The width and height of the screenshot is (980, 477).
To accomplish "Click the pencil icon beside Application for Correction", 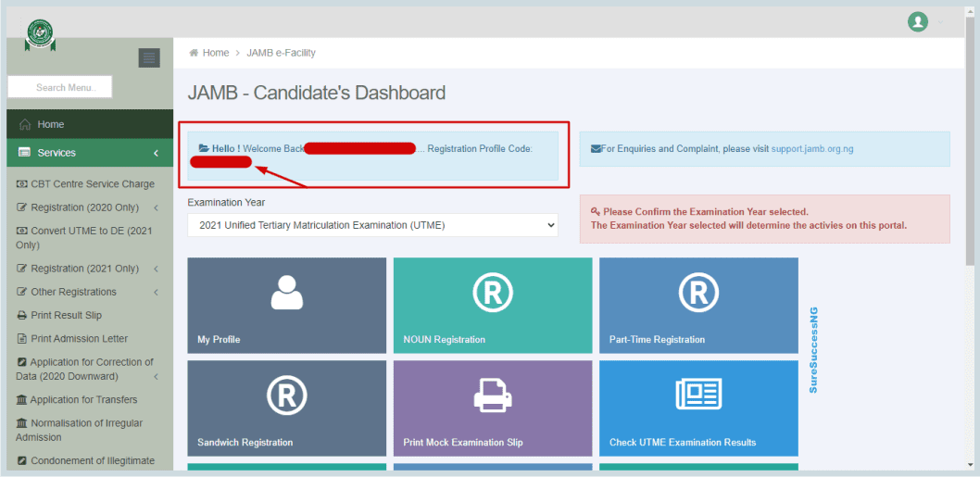I will (x=22, y=362).
